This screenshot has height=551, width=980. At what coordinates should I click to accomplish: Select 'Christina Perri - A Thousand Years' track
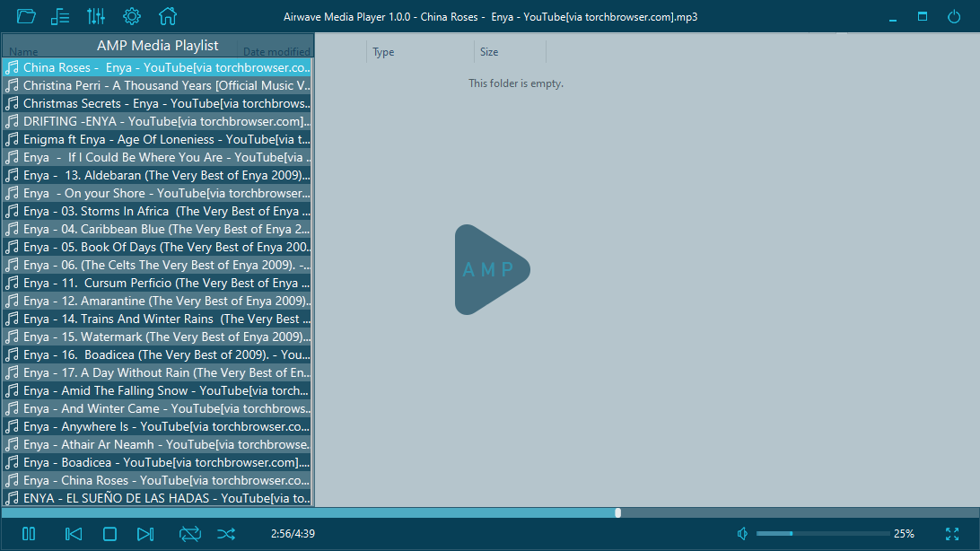[158, 85]
